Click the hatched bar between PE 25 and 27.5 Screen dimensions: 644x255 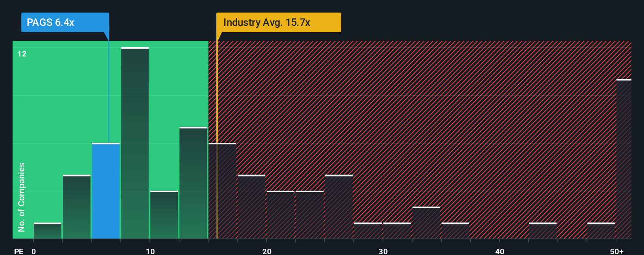tap(339, 207)
